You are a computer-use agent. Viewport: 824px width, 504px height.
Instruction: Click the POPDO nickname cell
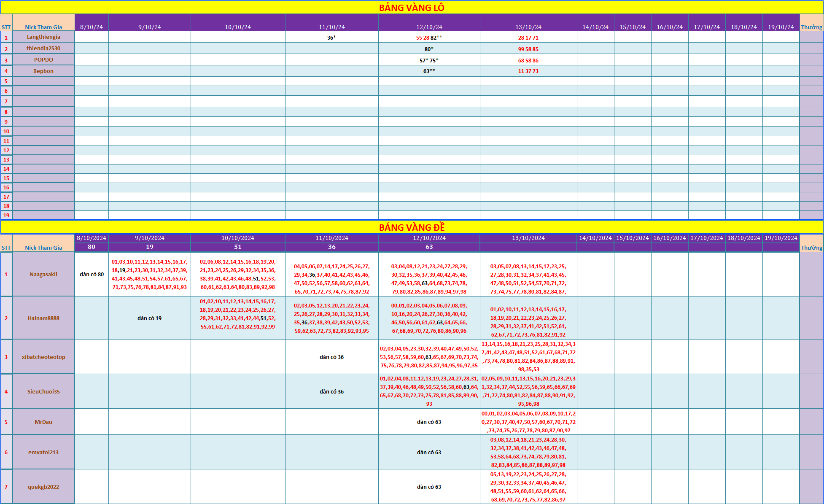(43, 60)
